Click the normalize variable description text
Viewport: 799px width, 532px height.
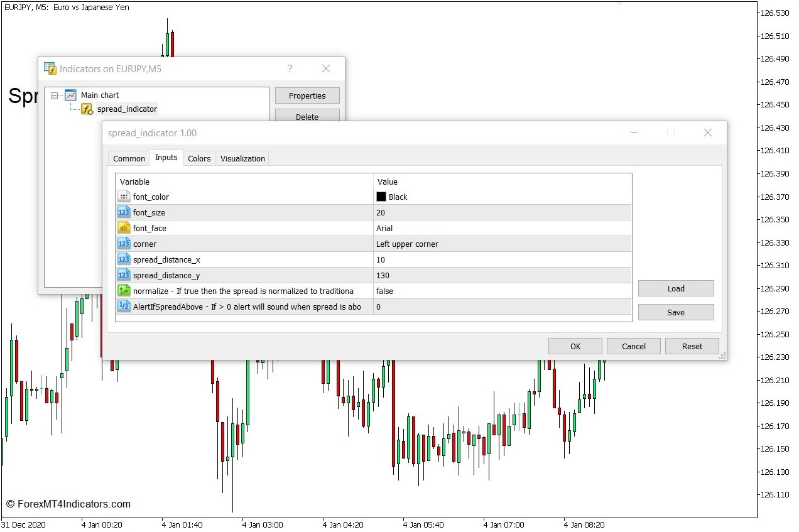[x=243, y=291]
